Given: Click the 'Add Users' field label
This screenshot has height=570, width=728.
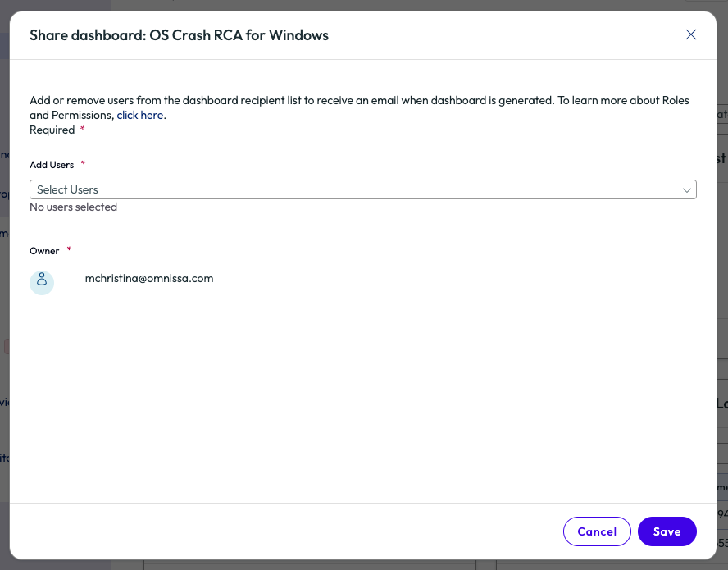Looking at the screenshot, I should (x=52, y=165).
